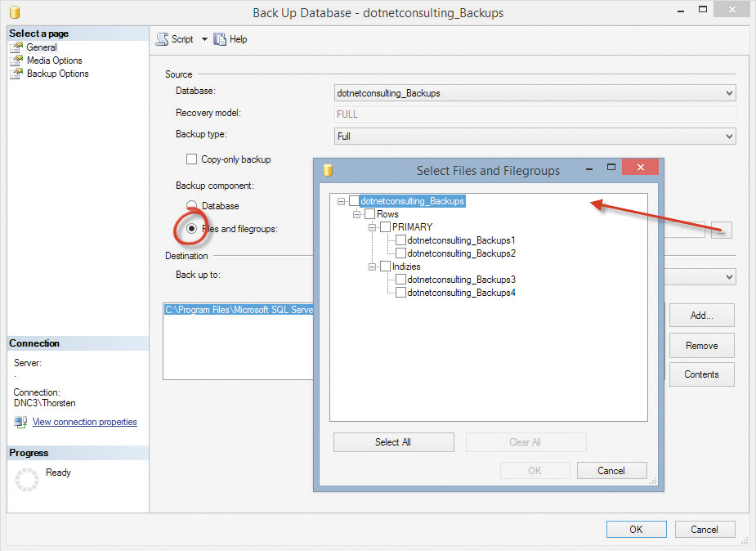
Task: Open the General page
Action: tap(42, 47)
